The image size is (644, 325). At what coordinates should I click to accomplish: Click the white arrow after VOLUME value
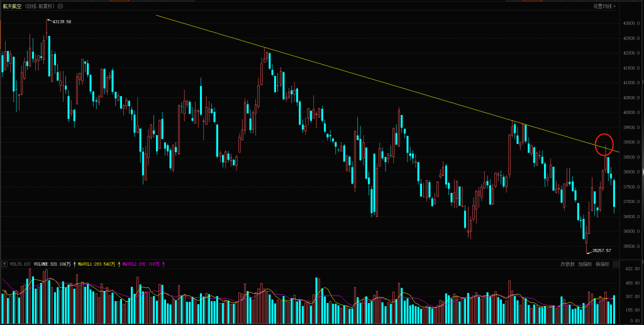coord(75,265)
